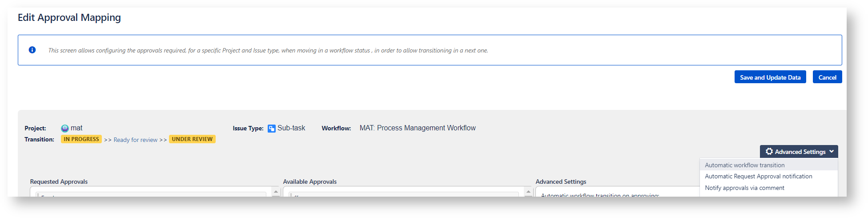Cancel editing the approval mapping
The height and width of the screenshot is (218, 868).
pos(827,77)
